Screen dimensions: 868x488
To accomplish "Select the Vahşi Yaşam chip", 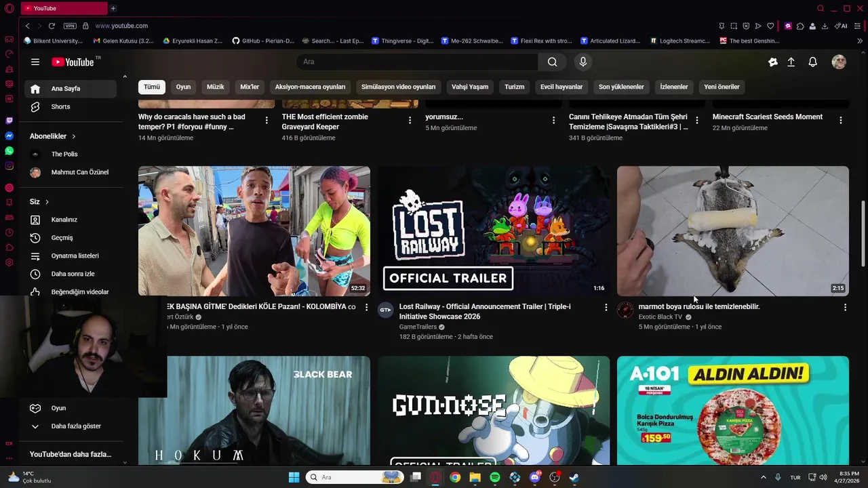I will [x=470, y=87].
